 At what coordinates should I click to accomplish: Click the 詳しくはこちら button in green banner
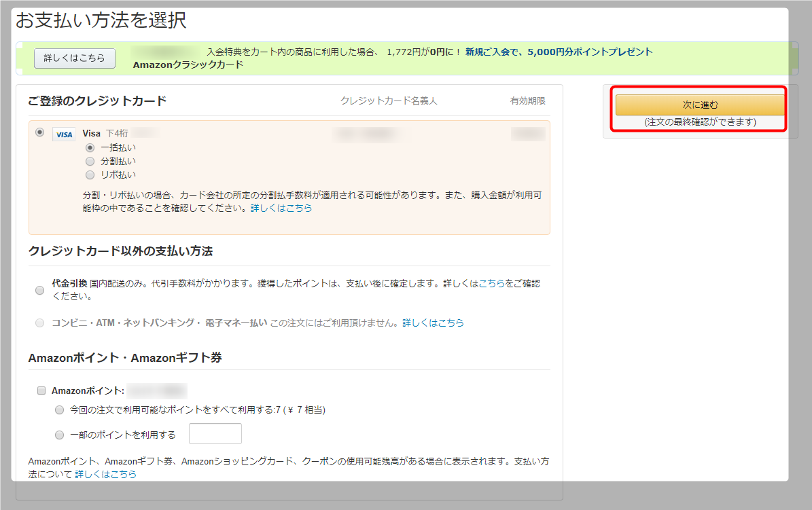coord(75,58)
